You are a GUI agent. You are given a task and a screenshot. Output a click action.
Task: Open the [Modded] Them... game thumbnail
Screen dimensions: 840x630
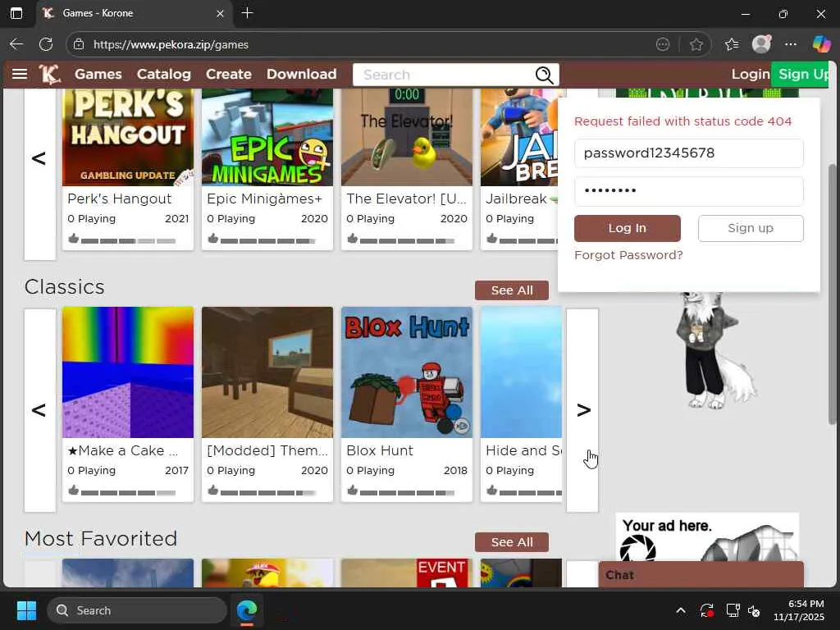pos(267,372)
